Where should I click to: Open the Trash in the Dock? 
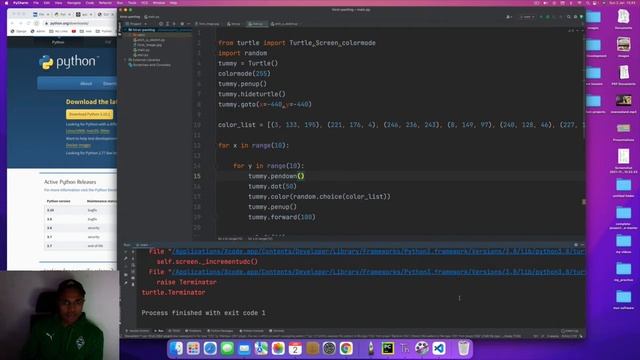point(463,349)
